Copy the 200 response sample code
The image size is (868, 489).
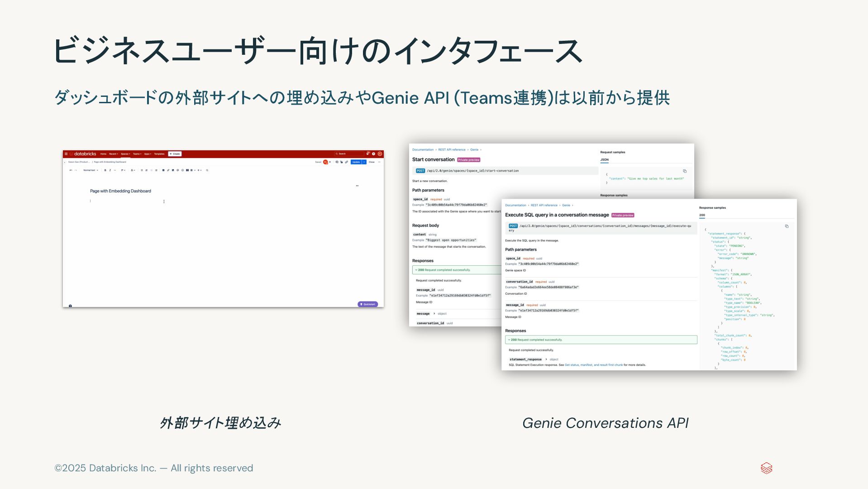pyautogui.click(x=787, y=226)
